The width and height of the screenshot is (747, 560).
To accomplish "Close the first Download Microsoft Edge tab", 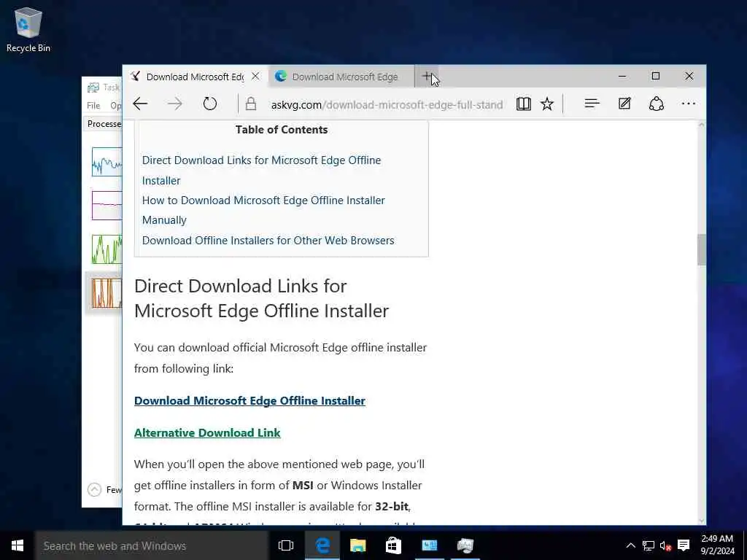I will [255, 76].
